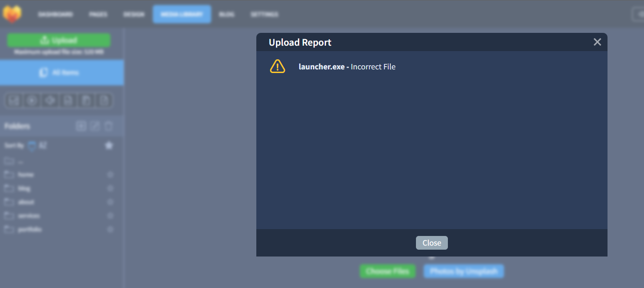Viewport: 644px width, 288px height.
Task: Toggle favorite star for portfolio folder
Action: pyautogui.click(x=110, y=230)
